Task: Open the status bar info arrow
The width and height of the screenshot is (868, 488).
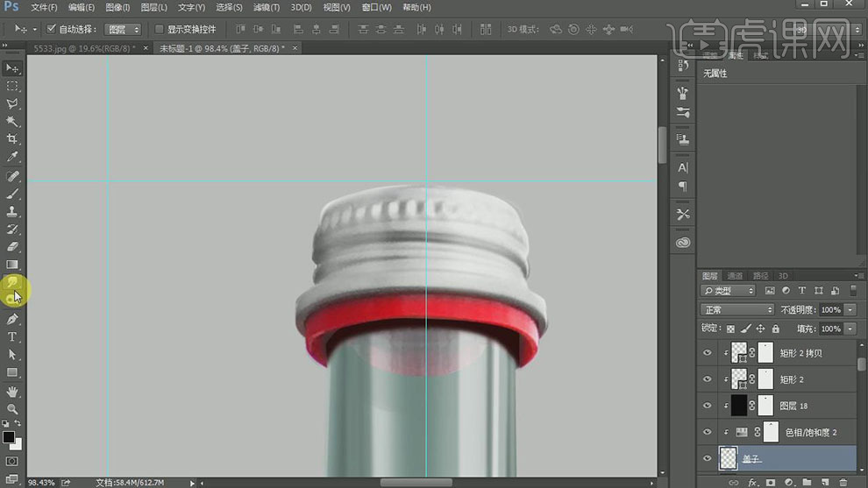Action: [191, 483]
